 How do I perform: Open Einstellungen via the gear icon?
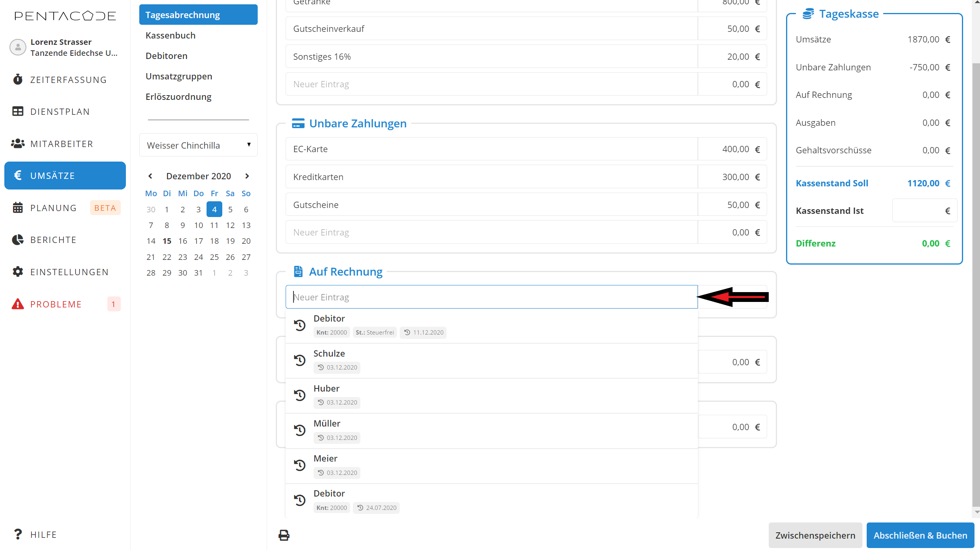18,272
